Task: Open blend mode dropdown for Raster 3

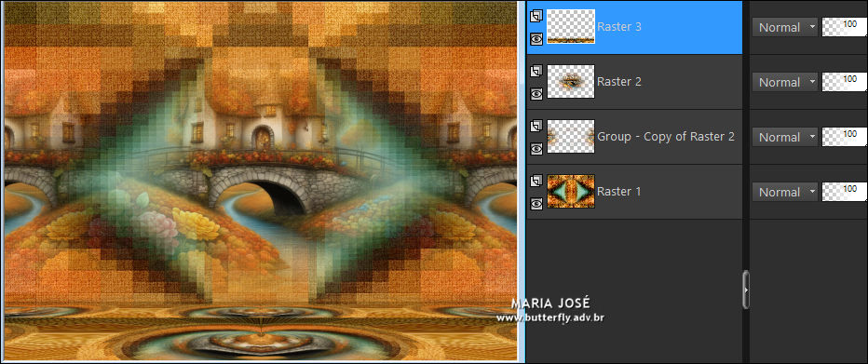Action: [x=784, y=27]
